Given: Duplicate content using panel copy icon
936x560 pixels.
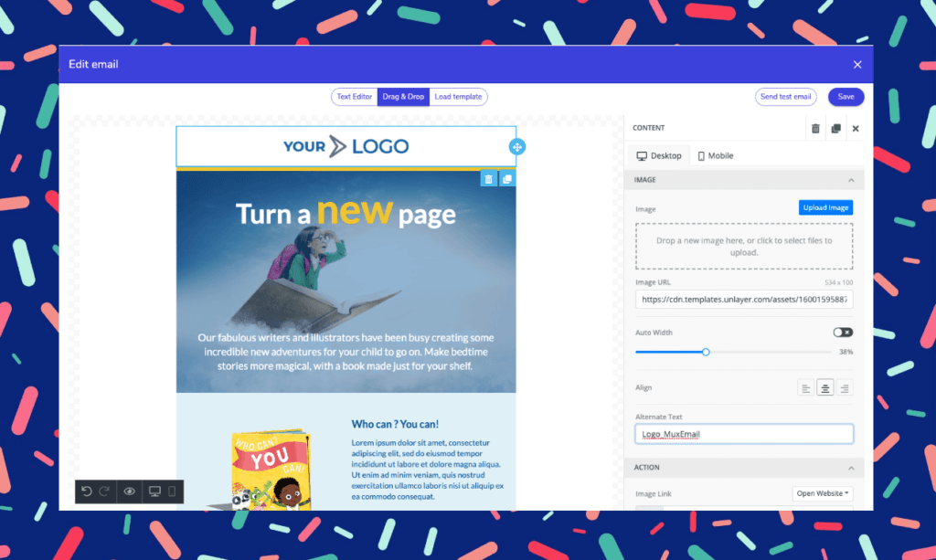Looking at the screenshot, I should [x=835, y=128].
